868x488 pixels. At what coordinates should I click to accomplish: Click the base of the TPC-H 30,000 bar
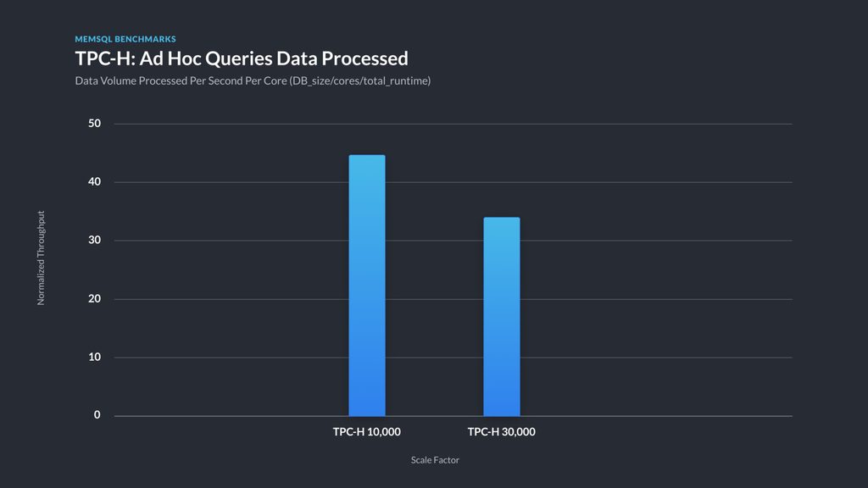[x=502, y=413]
